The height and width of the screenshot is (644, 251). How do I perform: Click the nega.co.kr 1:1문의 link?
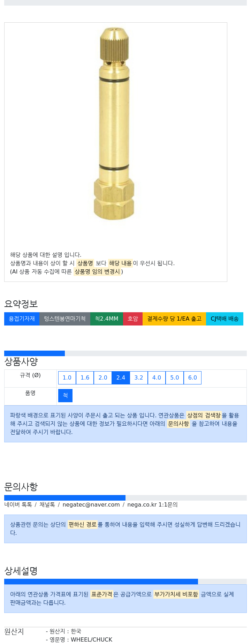pyautogui.click(x=152, y=505)
